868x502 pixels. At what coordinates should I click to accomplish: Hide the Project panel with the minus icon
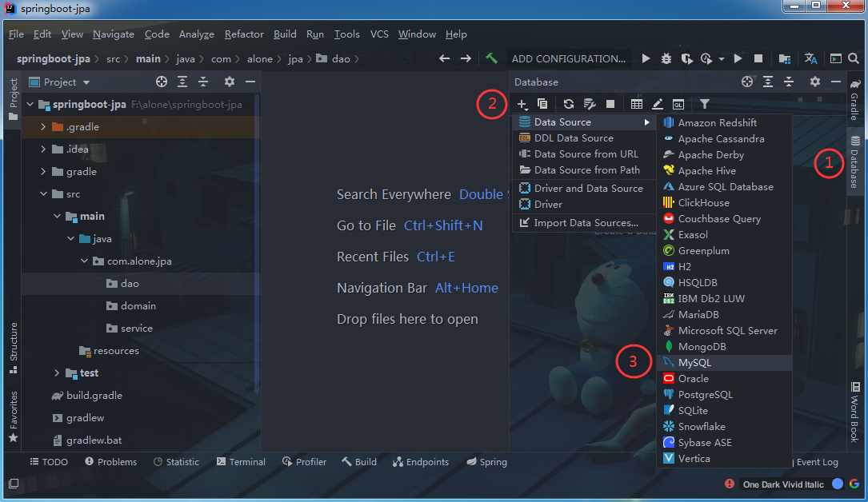(250, 82)
